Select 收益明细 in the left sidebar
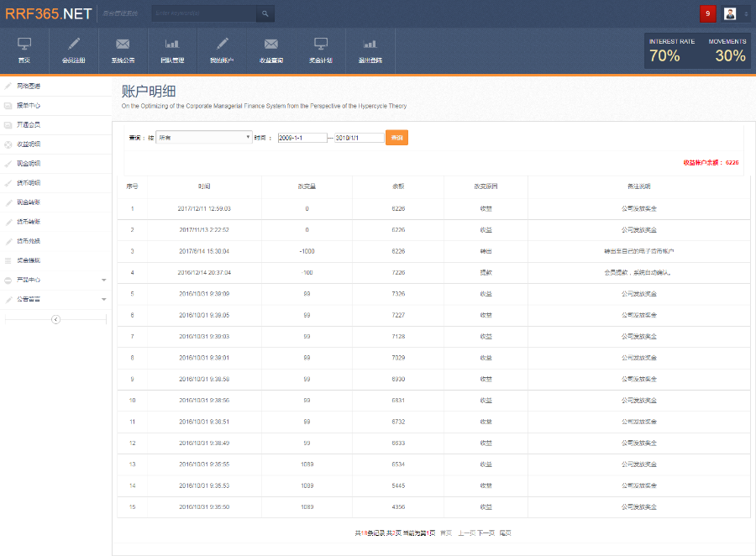 [29, 144]
